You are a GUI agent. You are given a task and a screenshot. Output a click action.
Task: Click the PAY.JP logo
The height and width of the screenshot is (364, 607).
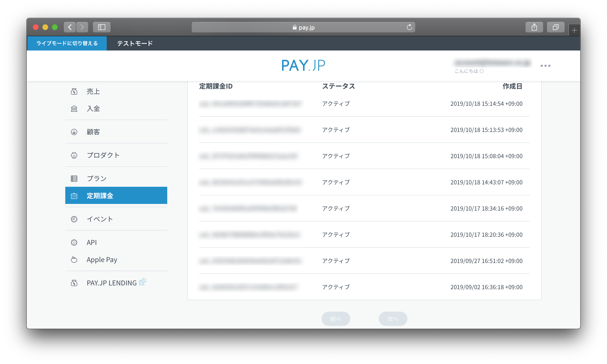[303, 65]
